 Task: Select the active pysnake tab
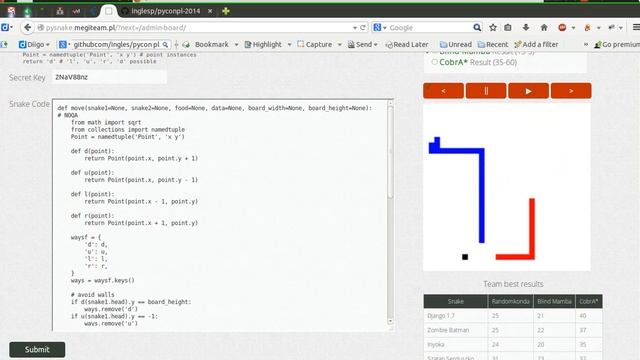point(109,11)
